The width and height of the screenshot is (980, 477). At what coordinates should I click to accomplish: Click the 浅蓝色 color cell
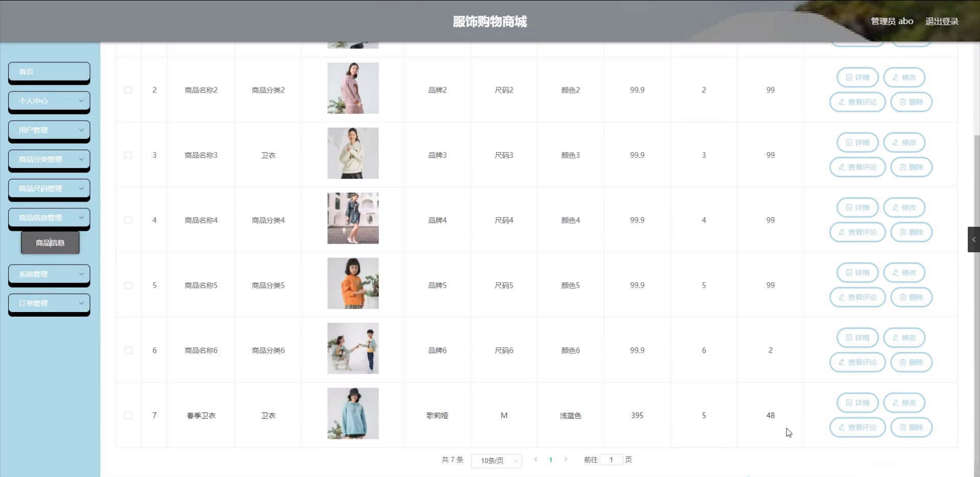pos(571,416)
